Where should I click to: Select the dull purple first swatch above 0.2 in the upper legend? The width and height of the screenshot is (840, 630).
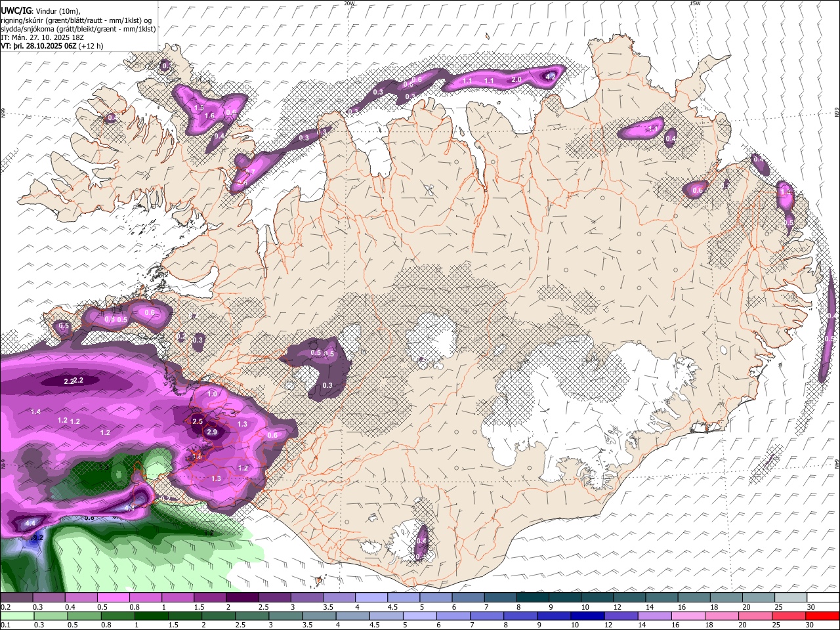(16, 598)
